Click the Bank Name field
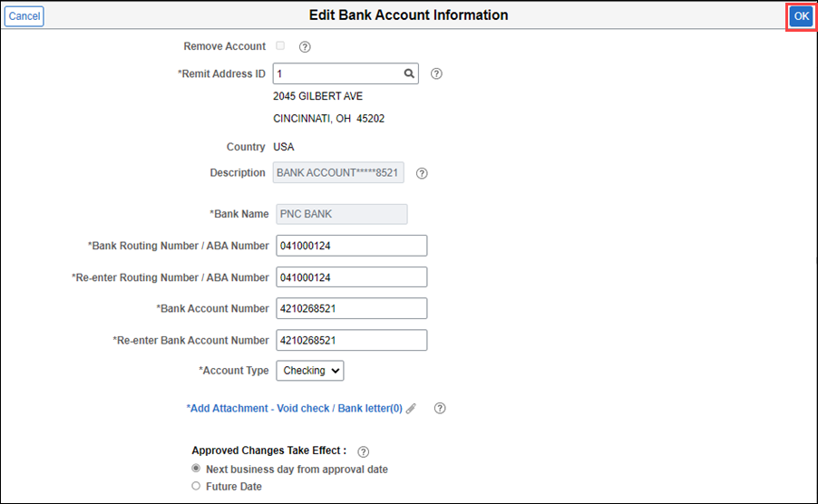 (342, 214)
